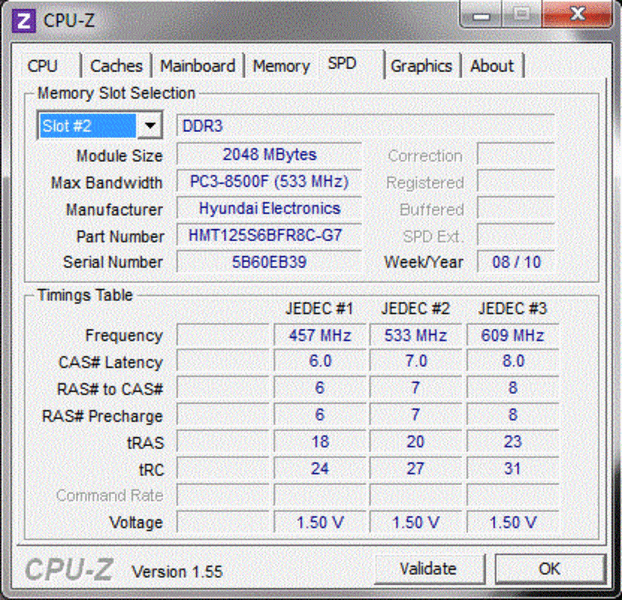The image size is (622, 600).
Task: Click the 609 MHz frequency cell
Action: (513, 335)
